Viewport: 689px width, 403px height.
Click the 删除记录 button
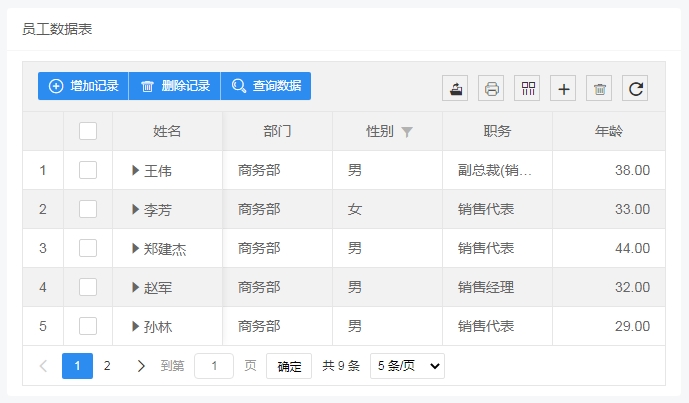(x=174, y=86)
